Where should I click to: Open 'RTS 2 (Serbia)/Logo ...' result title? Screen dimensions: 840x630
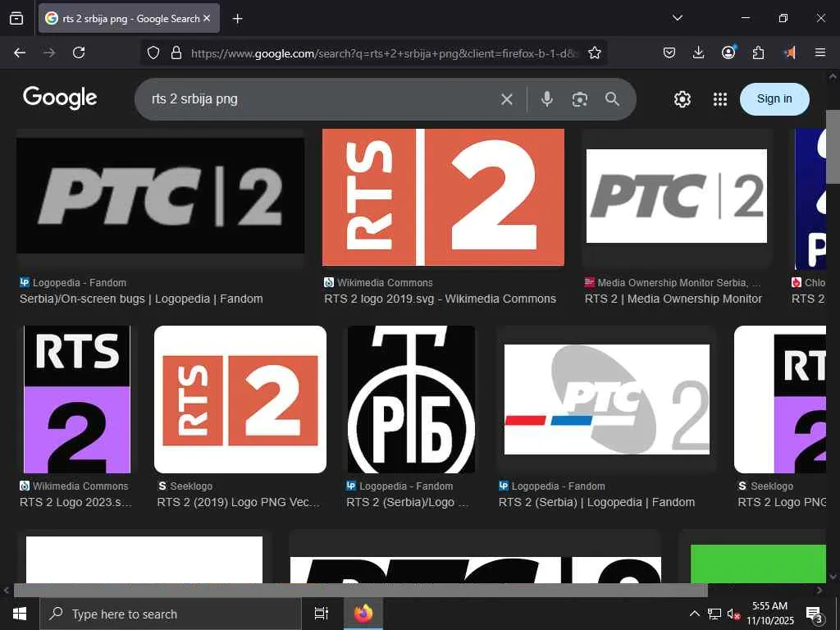(408, 503)
